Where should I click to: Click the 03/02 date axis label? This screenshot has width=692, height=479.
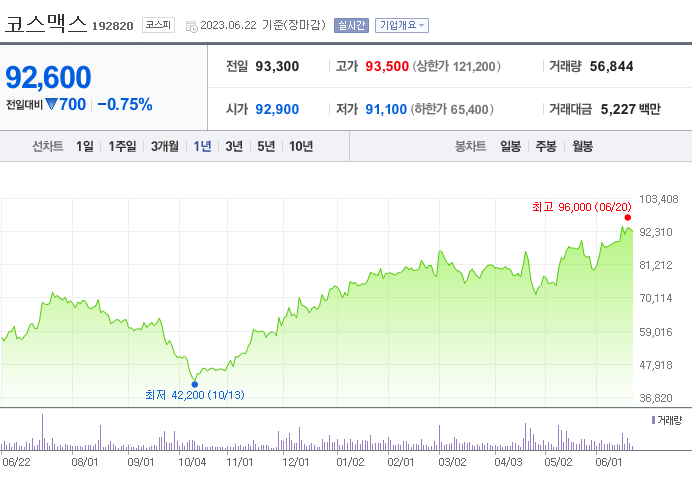(x=452, y=462)
